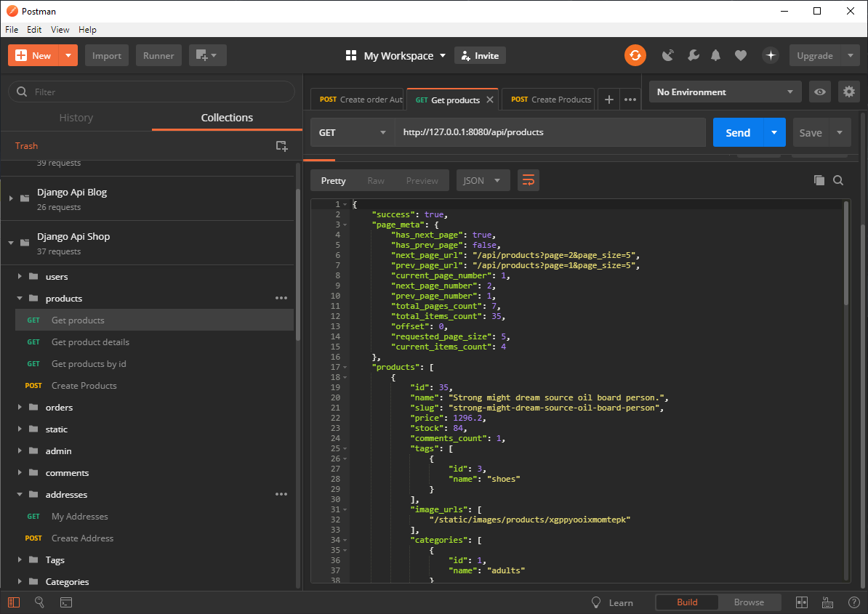
Task: Open keyboard shortcuts icon
Action: pos(827,602)
